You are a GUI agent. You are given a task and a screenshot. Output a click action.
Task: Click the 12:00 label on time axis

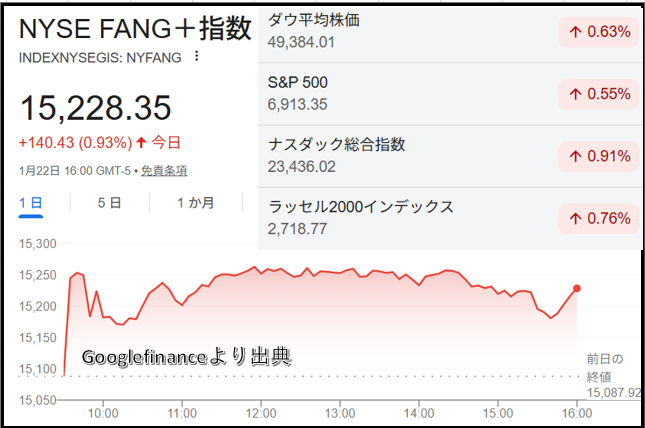coord(260,411)
